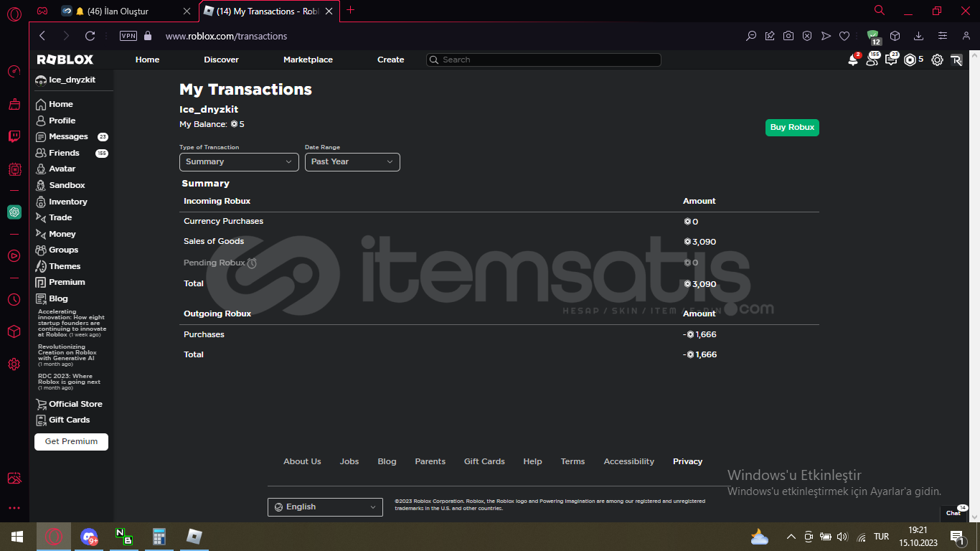Open friends icon in Roblox top bar

872,60
